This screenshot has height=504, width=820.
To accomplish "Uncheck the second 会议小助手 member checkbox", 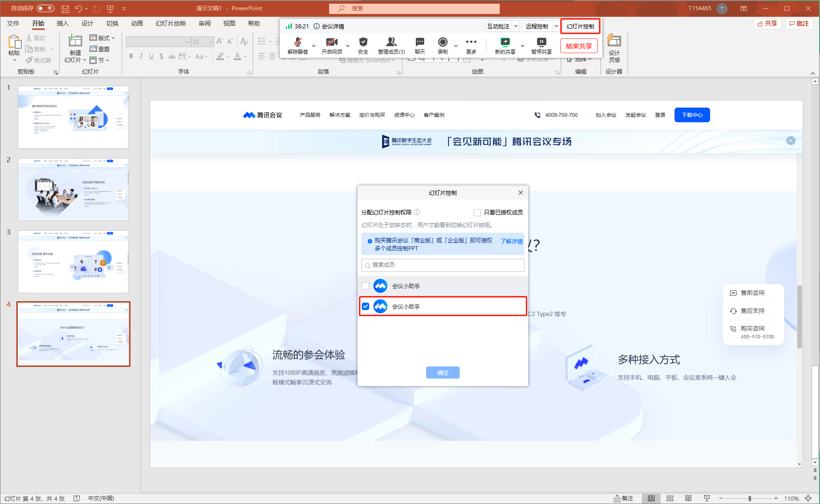I will pos(365,306).
